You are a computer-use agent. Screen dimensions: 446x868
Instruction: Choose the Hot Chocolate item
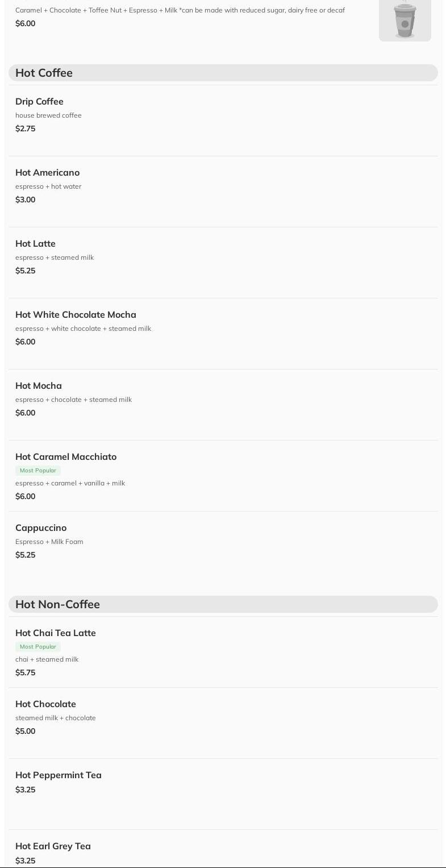tap(45, 704)
